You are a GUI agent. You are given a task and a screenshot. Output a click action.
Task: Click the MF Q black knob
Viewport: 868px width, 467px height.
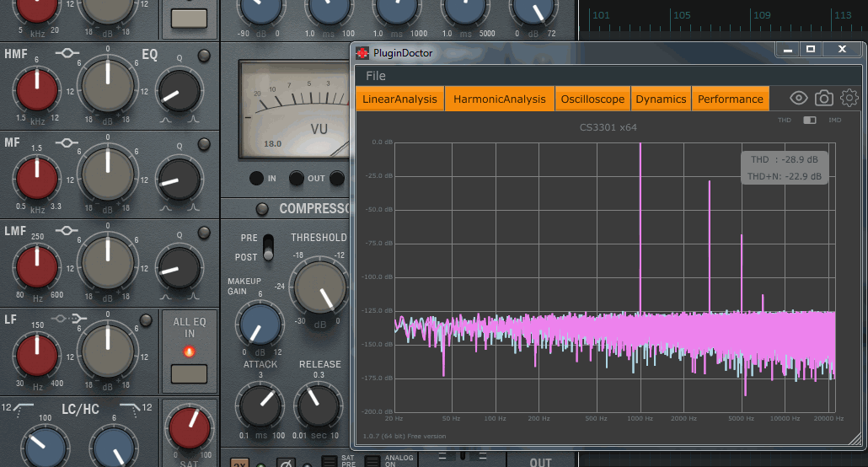179,180
